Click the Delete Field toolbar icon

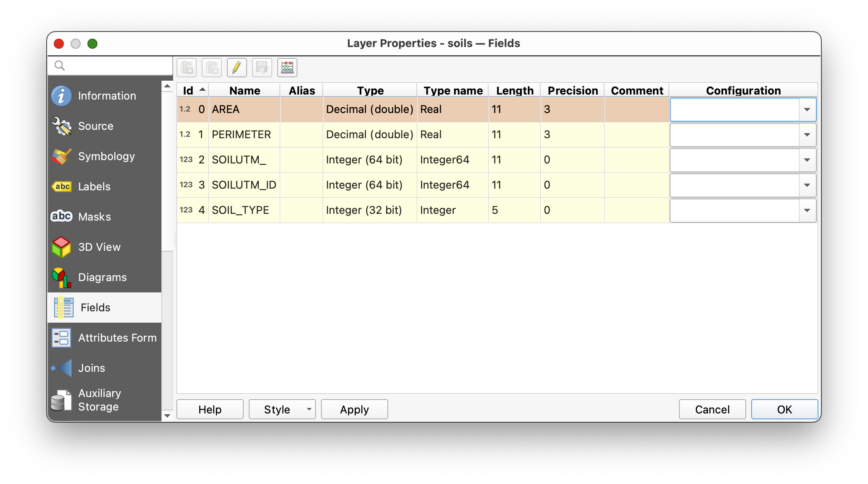click(x=212, y=68)
